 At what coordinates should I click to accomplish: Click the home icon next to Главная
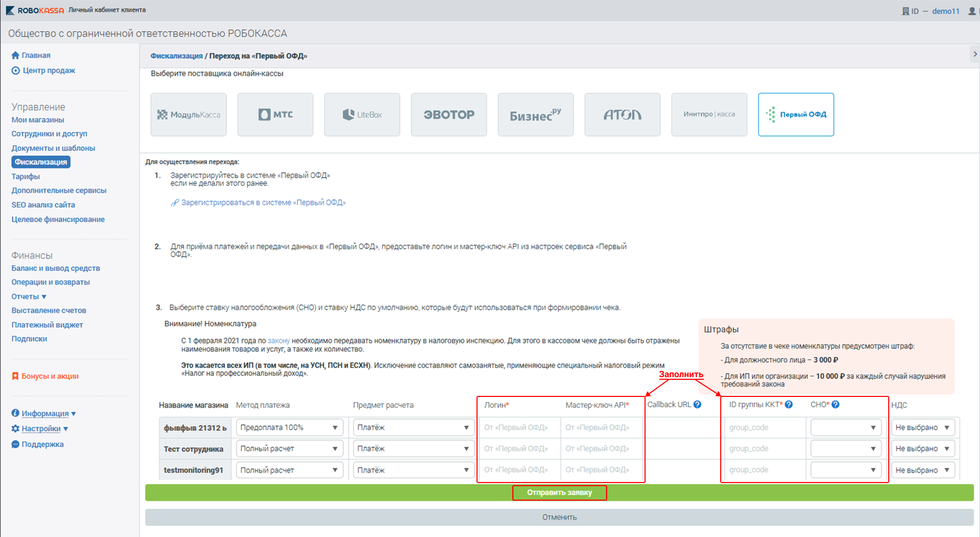(16, 55)
